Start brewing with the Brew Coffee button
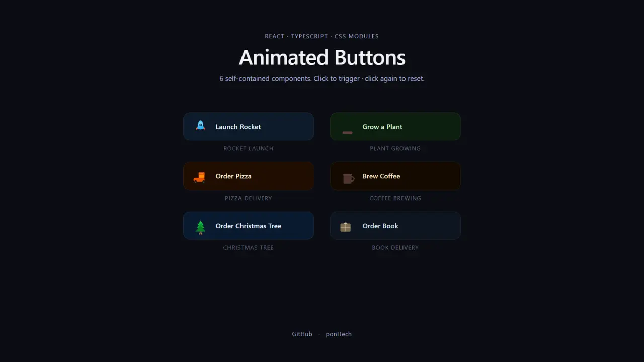 pos(395,176)
